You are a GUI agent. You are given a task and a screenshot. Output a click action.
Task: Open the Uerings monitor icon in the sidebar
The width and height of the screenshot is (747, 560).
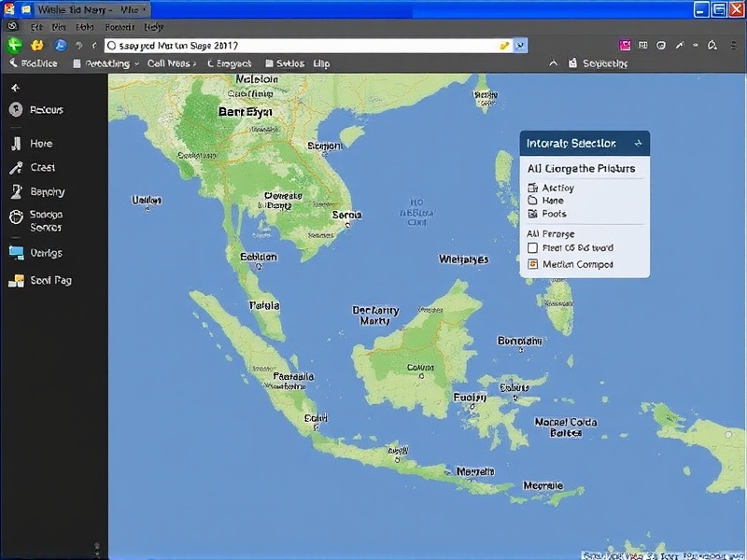click(x=16, y=253)
